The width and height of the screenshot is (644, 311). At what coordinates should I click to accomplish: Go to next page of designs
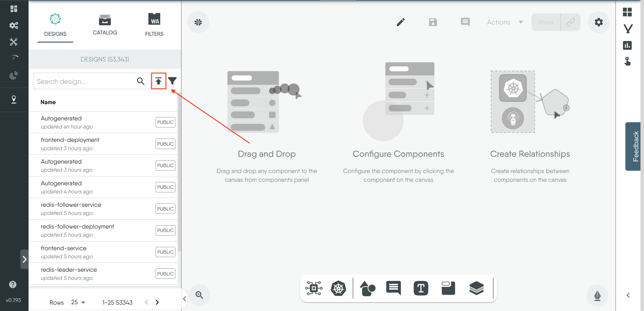pyautogui.click(x=157, y=302)
